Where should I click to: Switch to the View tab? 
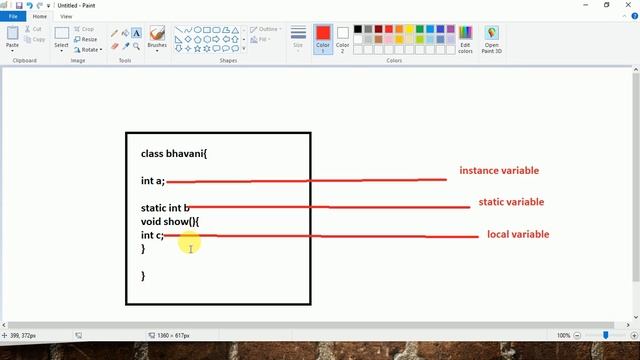pos(66,16)
